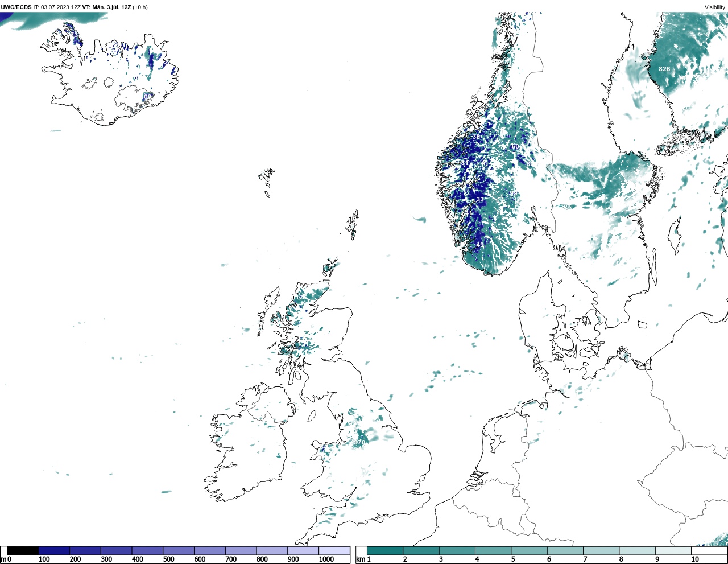Select the 4–5 km legend swatch
The width and height of the screenshot is (728, 564).
click(x=493, y=550)
